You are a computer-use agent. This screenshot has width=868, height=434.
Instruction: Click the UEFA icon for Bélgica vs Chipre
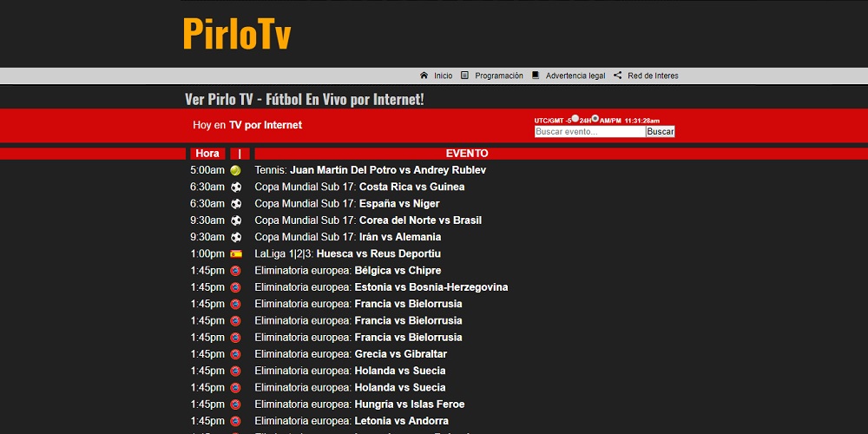click(236, 271)
